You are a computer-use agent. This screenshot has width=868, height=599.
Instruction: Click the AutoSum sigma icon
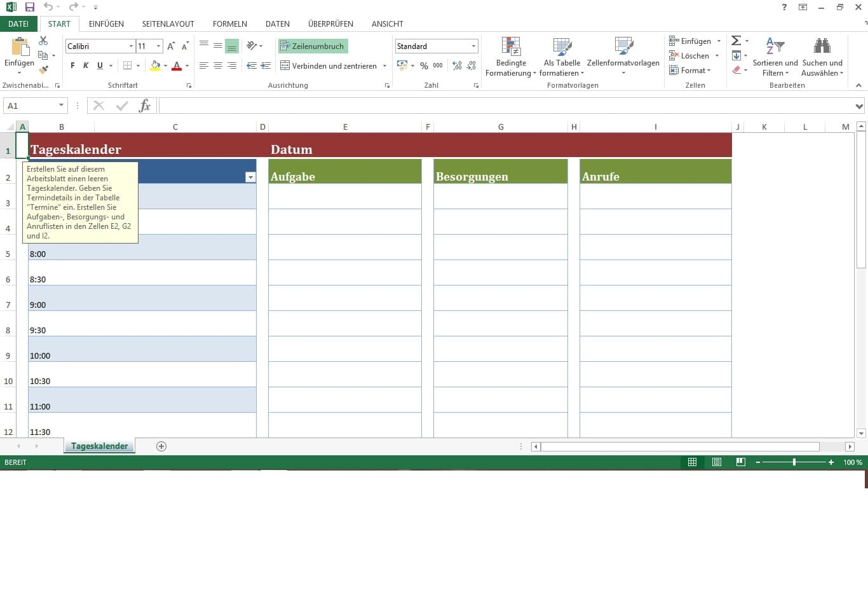(736, 41)
